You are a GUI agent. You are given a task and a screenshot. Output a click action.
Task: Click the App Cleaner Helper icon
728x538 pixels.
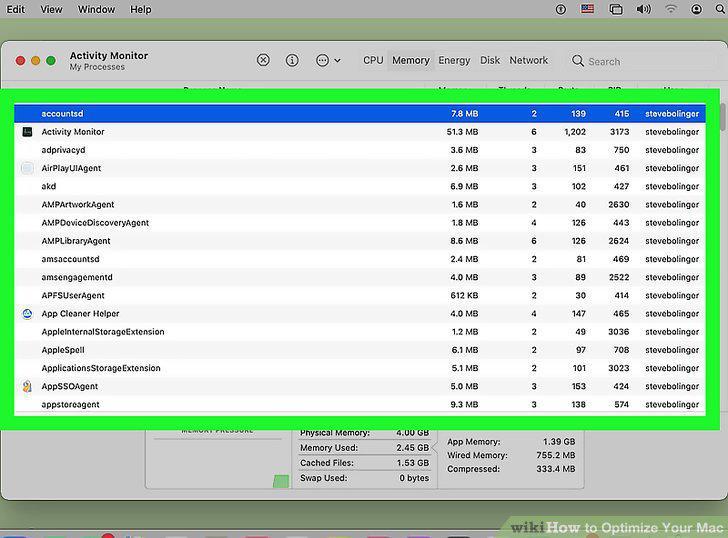click(27, 314)
